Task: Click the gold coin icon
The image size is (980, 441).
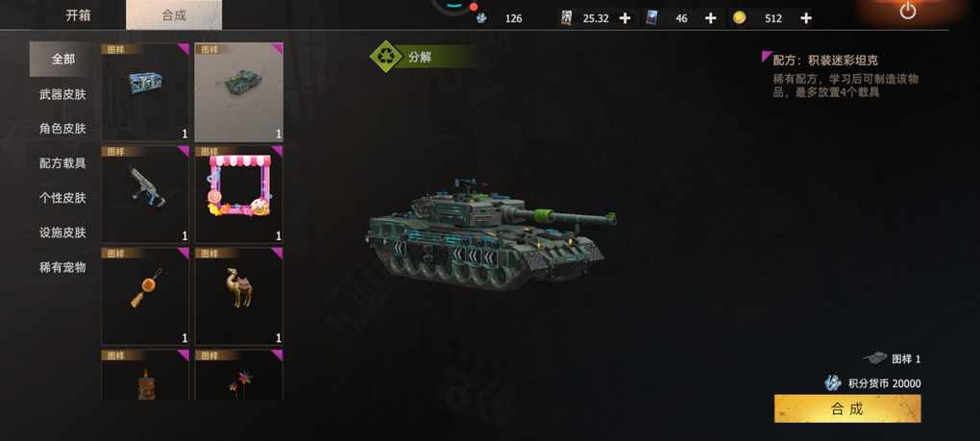Action: click(x=740, y=18)
